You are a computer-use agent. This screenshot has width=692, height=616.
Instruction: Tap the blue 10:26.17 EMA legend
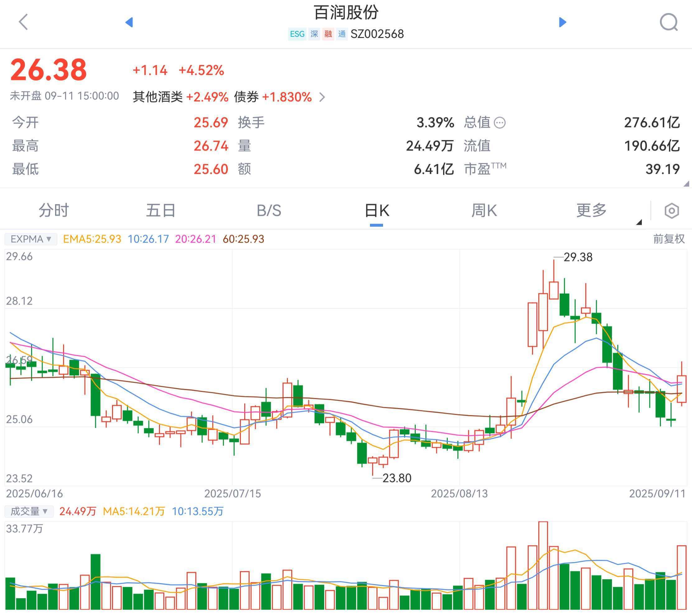(148, 239)
